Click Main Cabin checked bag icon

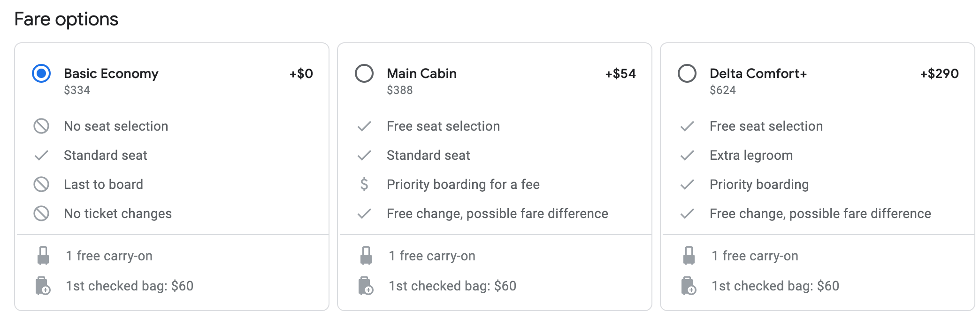pos(366,286)
